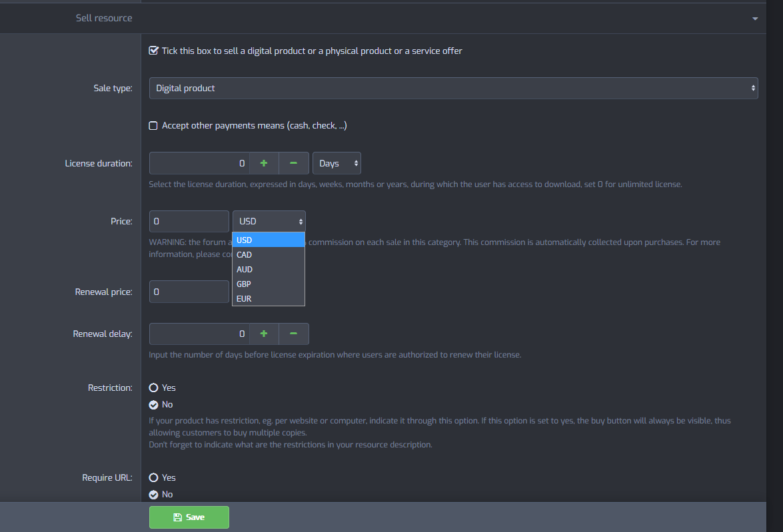Select No for Restriction
This screenshot has height=532, width=783.
154,404
